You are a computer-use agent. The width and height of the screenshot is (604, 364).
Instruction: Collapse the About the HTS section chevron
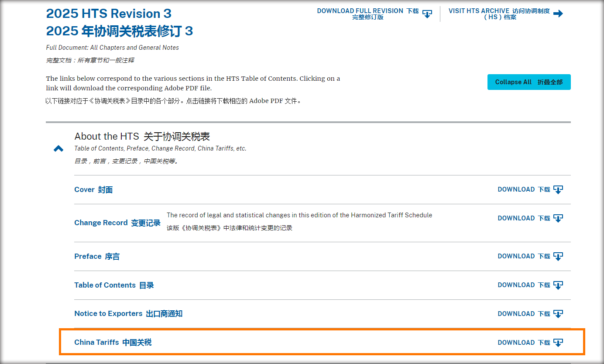(x=58, y=149)
